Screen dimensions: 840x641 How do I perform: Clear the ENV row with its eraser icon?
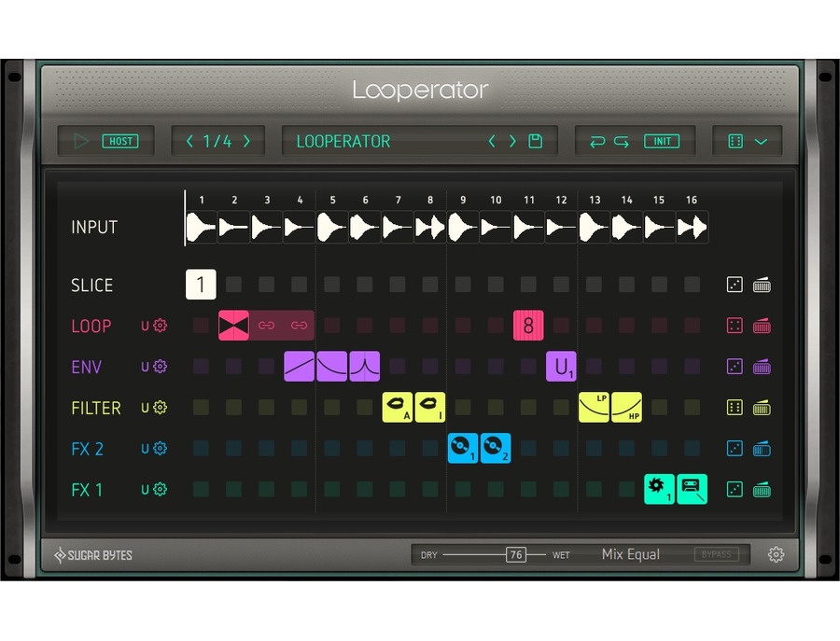point(762,367)
